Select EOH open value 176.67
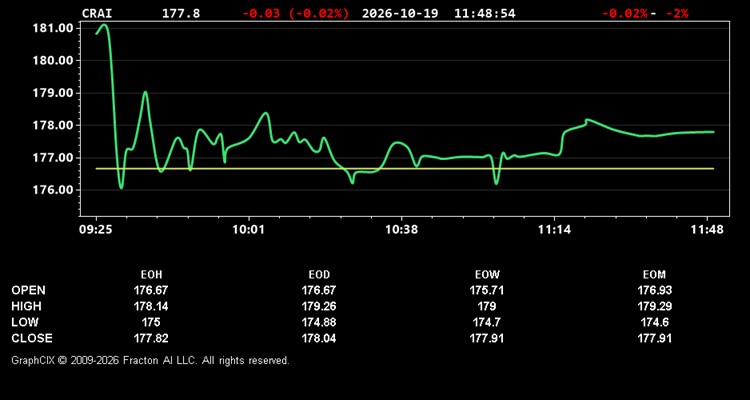 tap(151, 290)
